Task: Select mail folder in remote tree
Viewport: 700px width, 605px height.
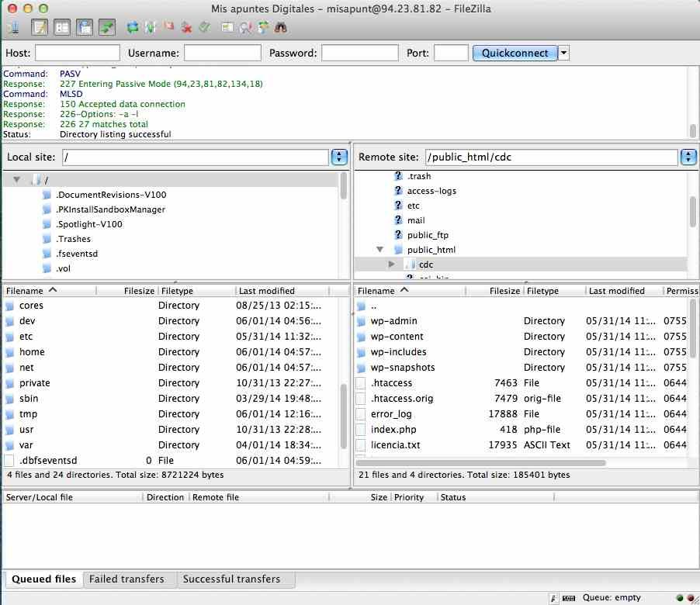Action: [416, 220]
